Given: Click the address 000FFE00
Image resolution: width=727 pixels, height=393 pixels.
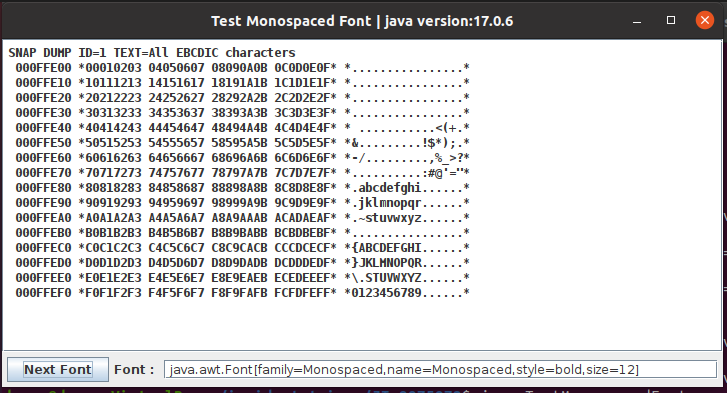Looking at the screenshot, I should [x=44, y=68].
